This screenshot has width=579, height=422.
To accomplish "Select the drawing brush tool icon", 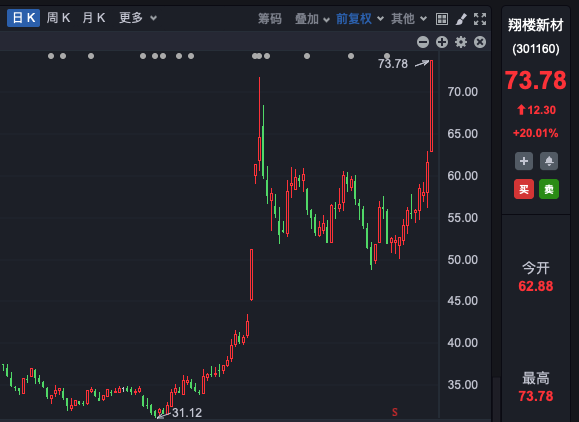I will (x=461, y=19).
